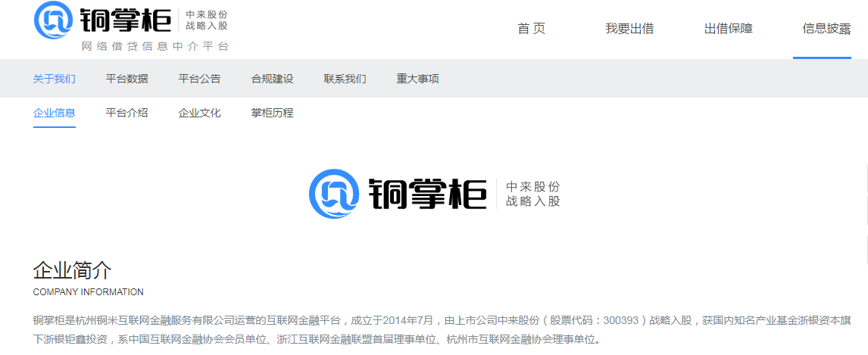Image resolution: width=868 pixels, height=355 pixels.
Task: Open the 平台数据 section
Action: point(126,79)
